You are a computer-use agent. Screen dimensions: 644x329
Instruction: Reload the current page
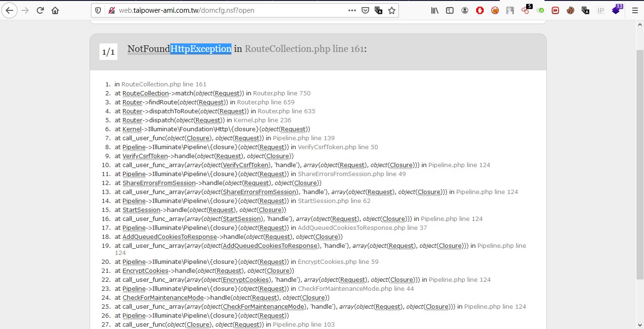coord(41,10)
